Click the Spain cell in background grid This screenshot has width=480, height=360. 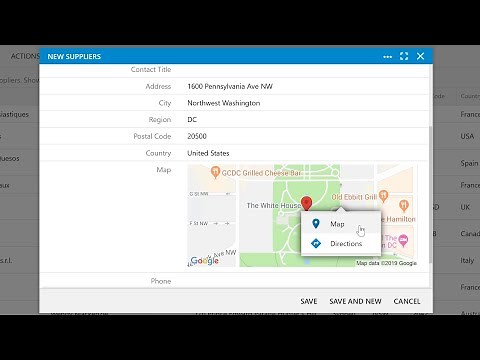[x=469, y=163]
